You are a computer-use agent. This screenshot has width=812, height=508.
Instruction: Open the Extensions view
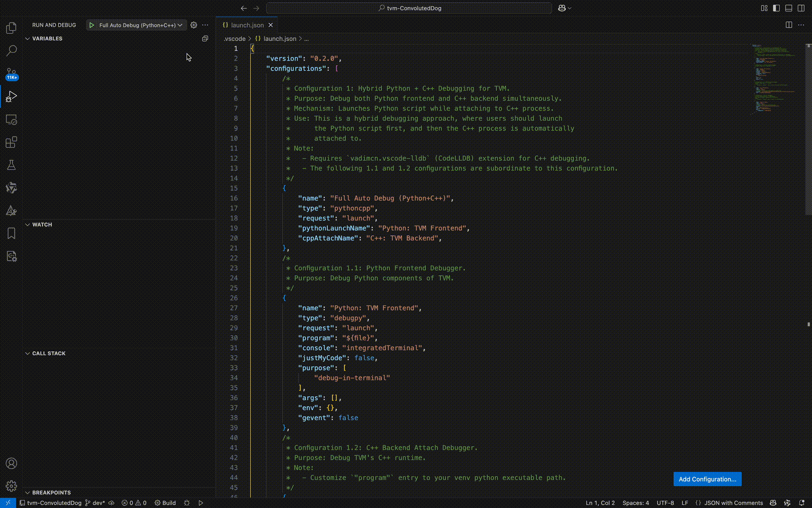(11, 142)
